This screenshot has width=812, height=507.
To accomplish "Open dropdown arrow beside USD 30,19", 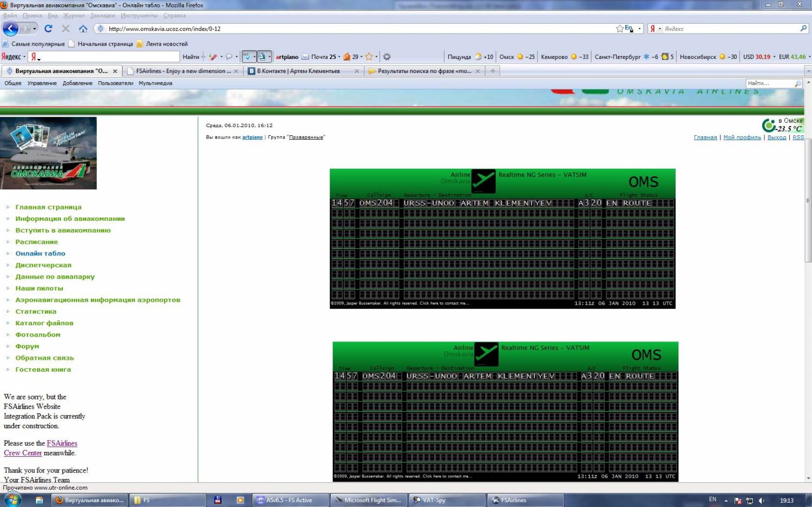I will tap(774, 57).
